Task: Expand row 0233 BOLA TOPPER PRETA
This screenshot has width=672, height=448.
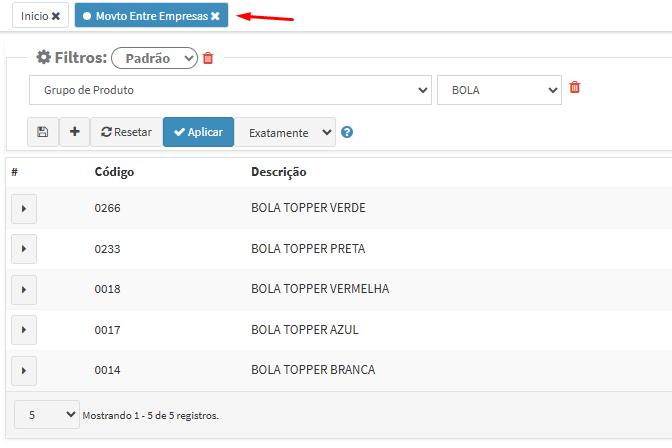Action: 24,249
